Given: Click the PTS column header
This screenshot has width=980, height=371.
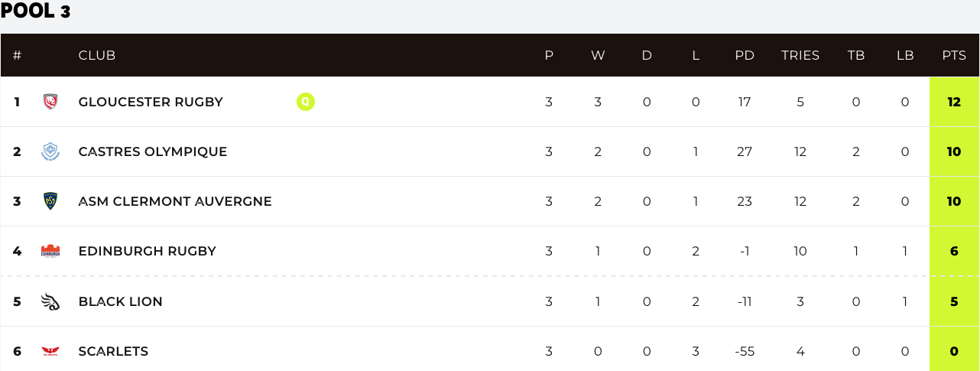Looking at the screenshot, I should 954,56.
